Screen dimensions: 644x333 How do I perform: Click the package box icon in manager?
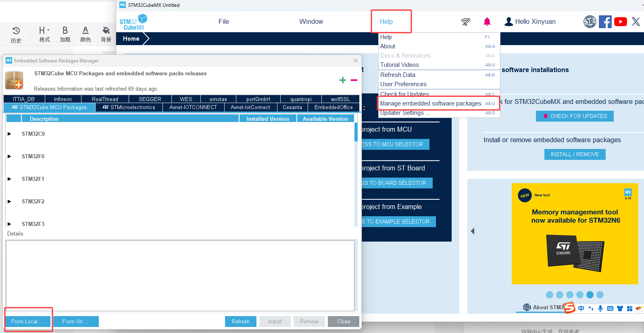(14, 80)
